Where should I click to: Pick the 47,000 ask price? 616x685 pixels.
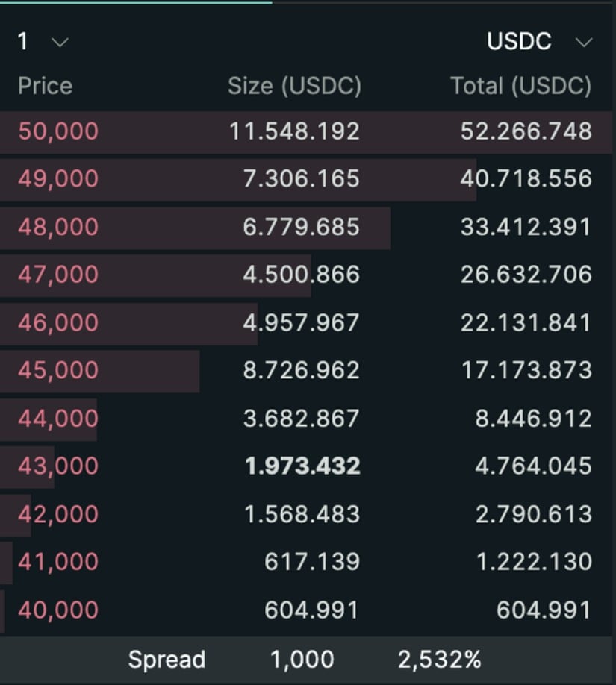tap(58, 275)
